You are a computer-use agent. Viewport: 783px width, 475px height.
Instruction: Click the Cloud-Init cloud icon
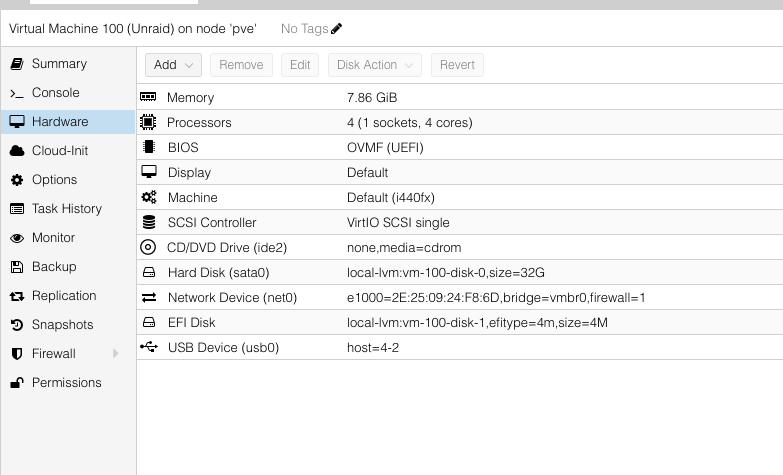click(x=17, y=151)
